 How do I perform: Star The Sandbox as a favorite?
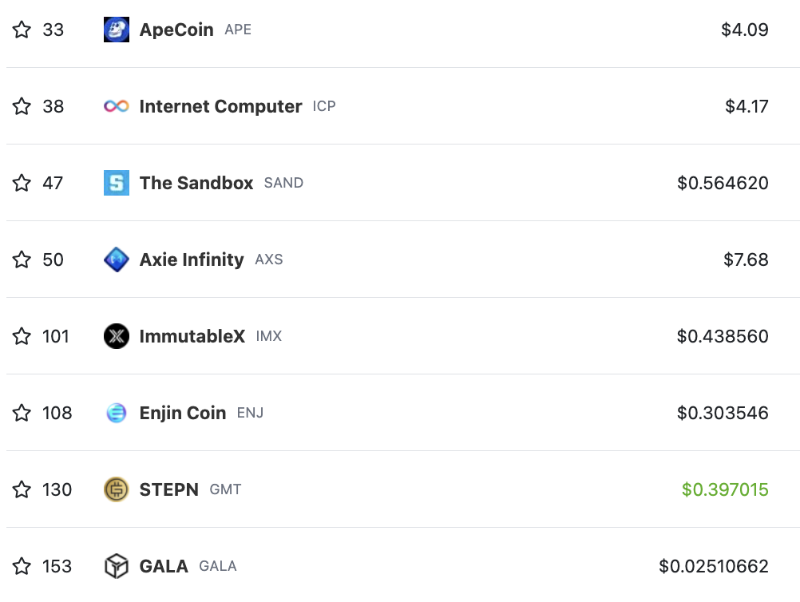tap(21, 183)
